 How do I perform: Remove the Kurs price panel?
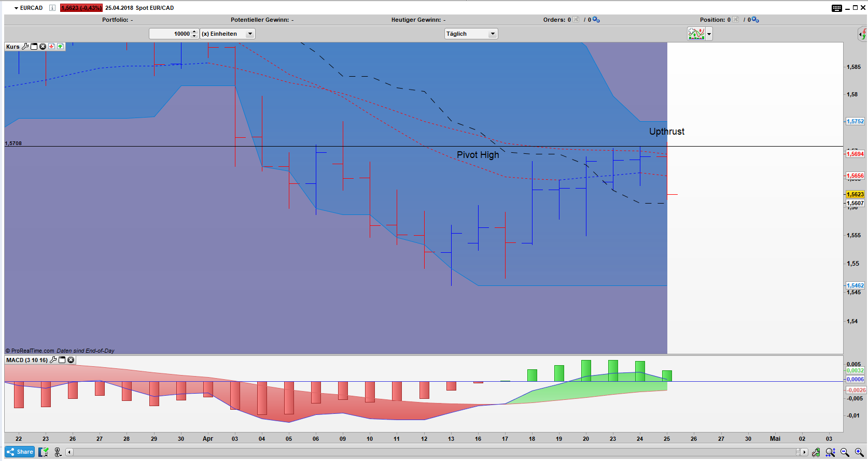pos(43,46)
